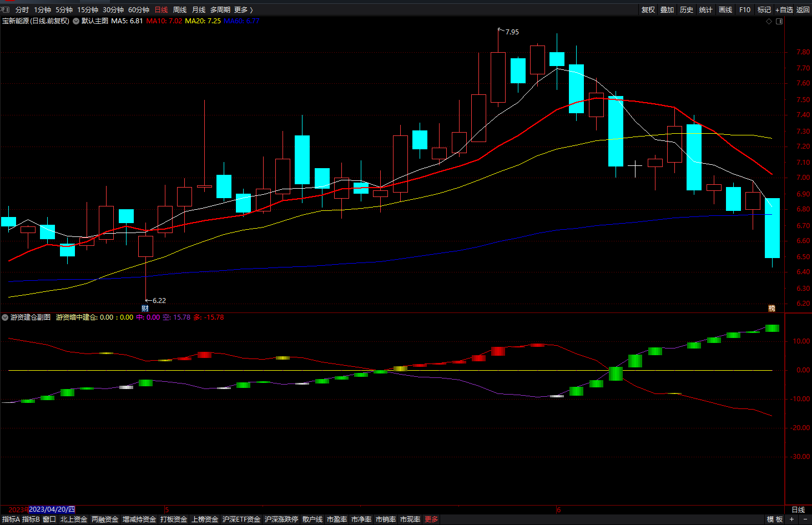Click the 统计 statistics button
812x525 pixels.
coord(706,10)
